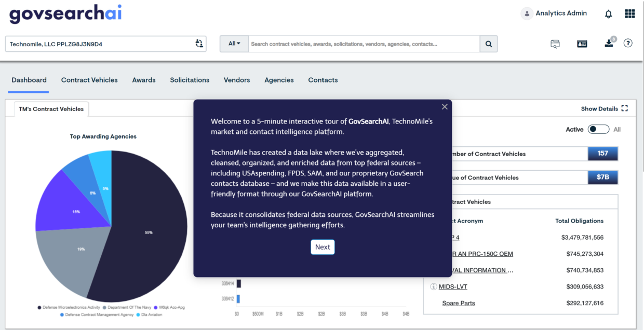Image resolution: width=644 pixels, height=330 pixels.
Task: Open the contact card icon
Action: click(582, 44)
